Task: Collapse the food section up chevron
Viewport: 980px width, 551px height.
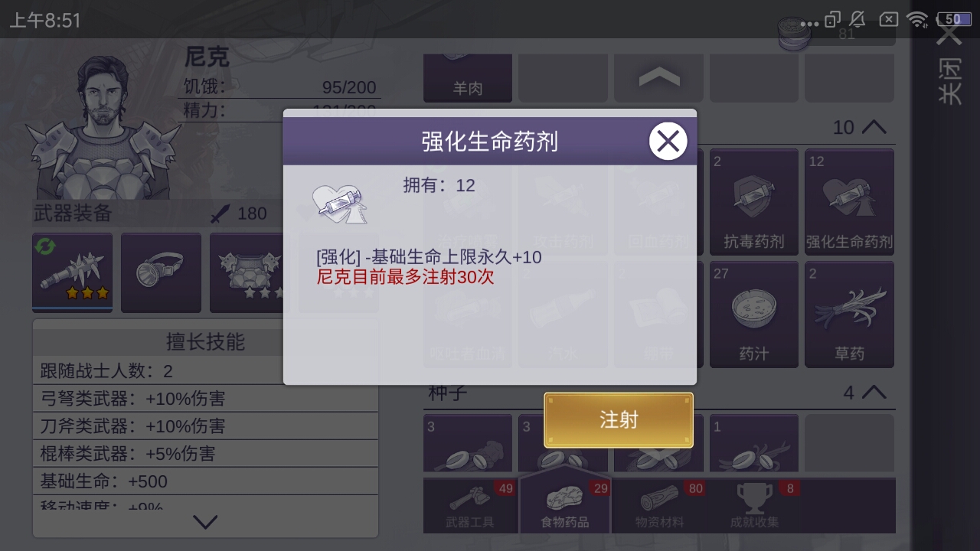Action: tap(658, 76)
